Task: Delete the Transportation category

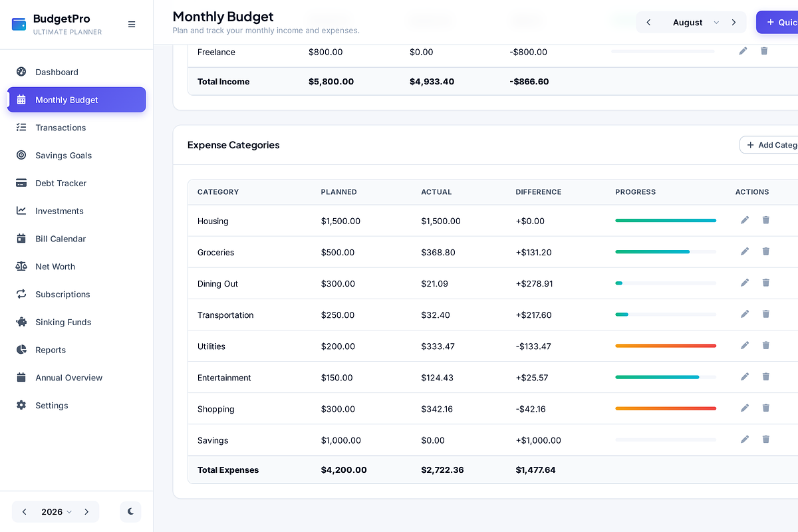Action: coord(766,314)
